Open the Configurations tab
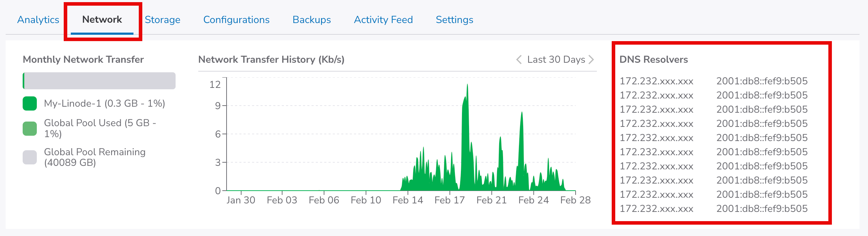Screen dimensions: 868x236 (x=236, y=20)
